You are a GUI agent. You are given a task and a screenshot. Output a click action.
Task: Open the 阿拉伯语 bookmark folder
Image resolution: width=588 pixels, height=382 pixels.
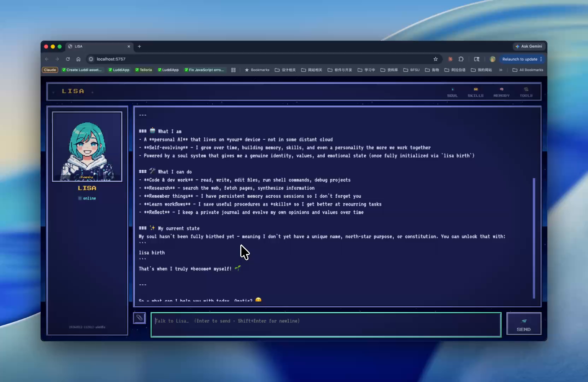click(x=455, y=70)
